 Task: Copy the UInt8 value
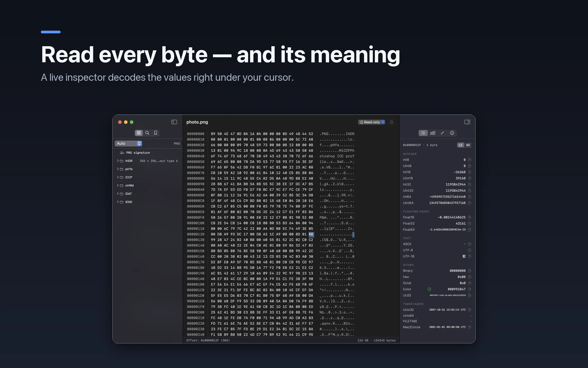(x=469, y=166)
